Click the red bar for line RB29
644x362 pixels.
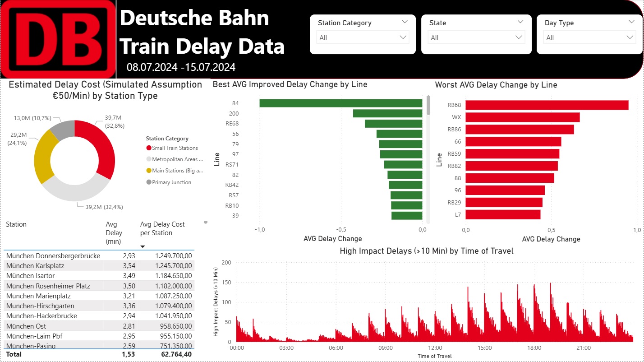504,202
